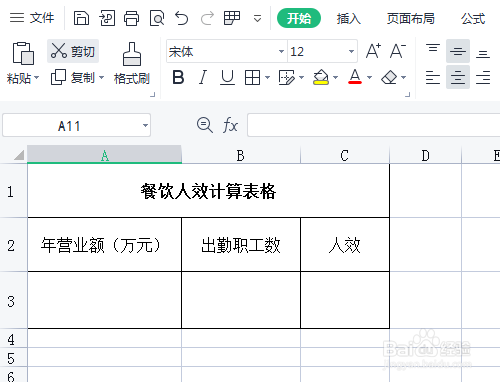Click the 剪切 cut button
500x382 pixels.
click(73, 51)
